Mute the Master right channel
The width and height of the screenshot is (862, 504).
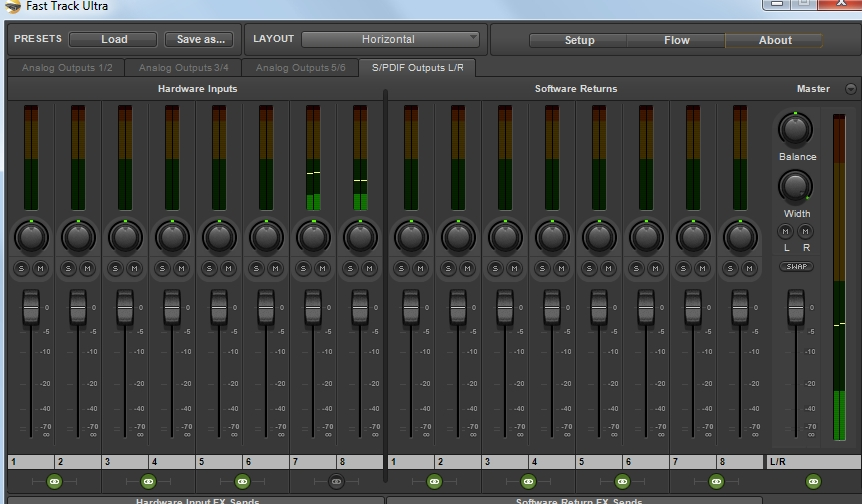coord(805,231)
